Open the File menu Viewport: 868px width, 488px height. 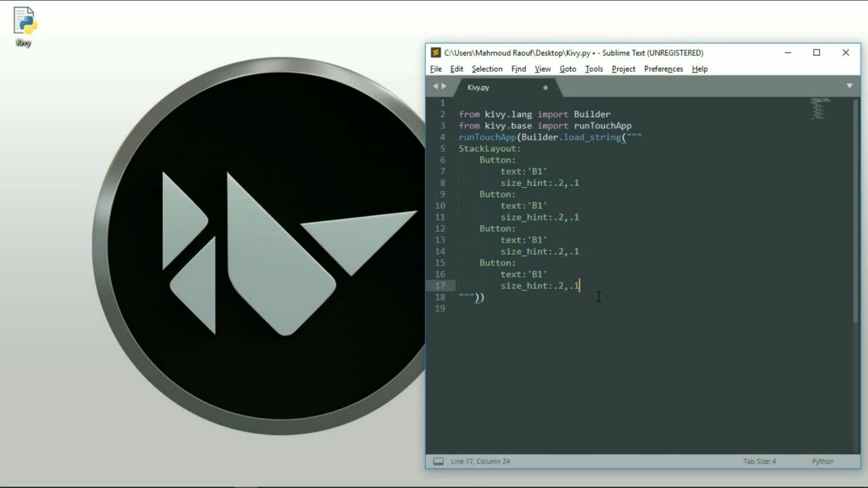(435, 69)
